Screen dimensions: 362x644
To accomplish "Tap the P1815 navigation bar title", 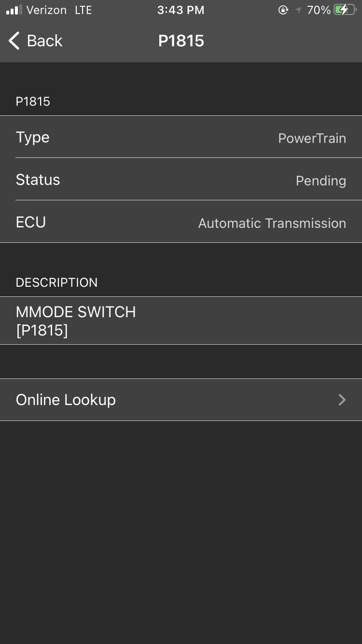I will [181, 41].
